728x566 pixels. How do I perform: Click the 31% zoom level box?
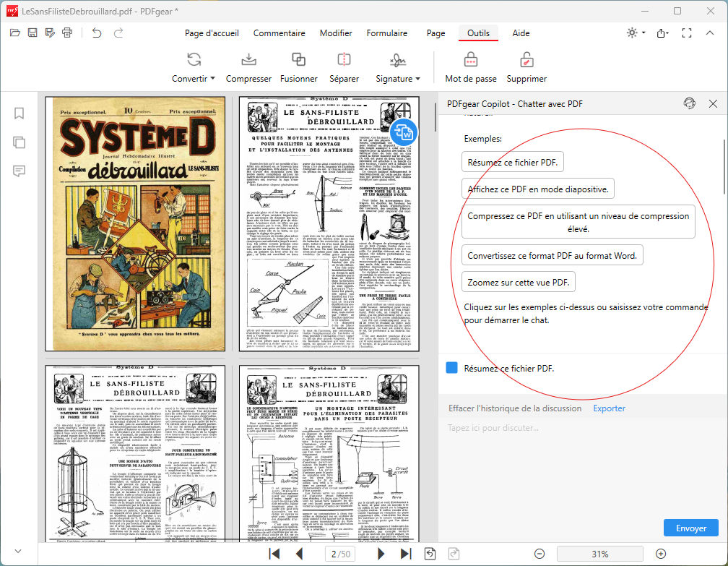click(x=600, y=554)
